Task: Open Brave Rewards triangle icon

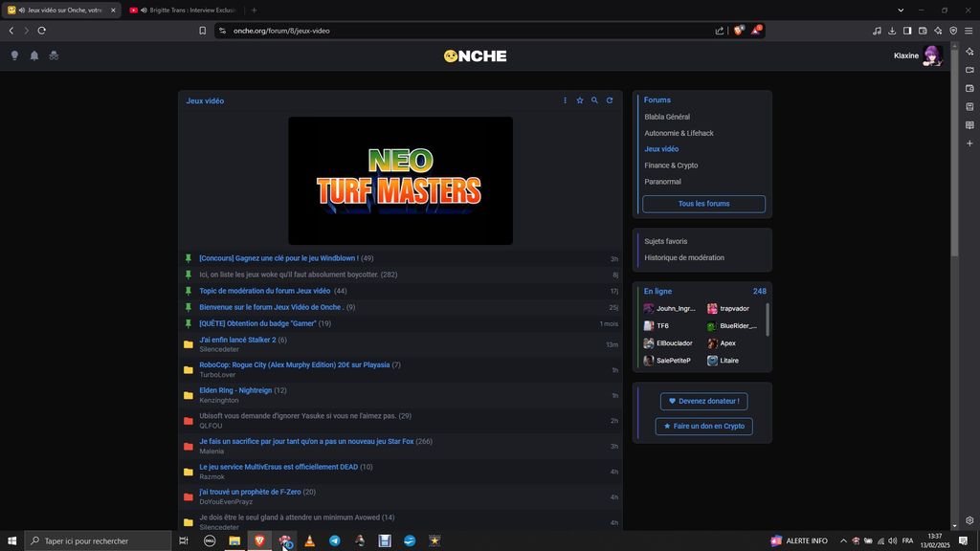Action: (756, 30)
